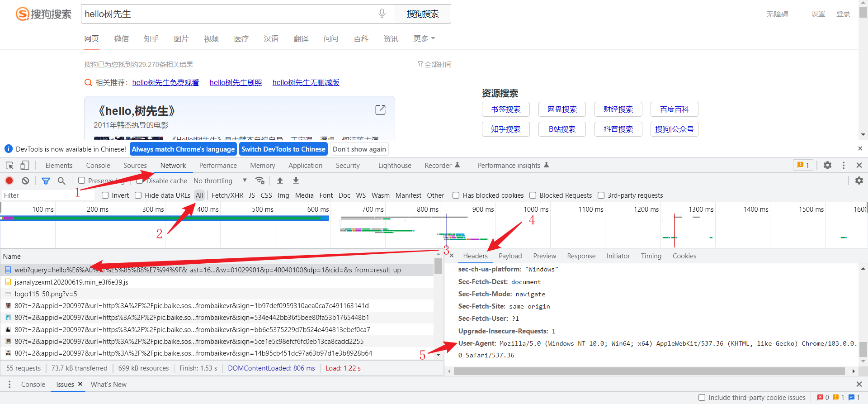Image resolution: width=868 pixels, height=404 pixels.
Task: Select the logo115_50.png request row
Action: pos(217,294)
